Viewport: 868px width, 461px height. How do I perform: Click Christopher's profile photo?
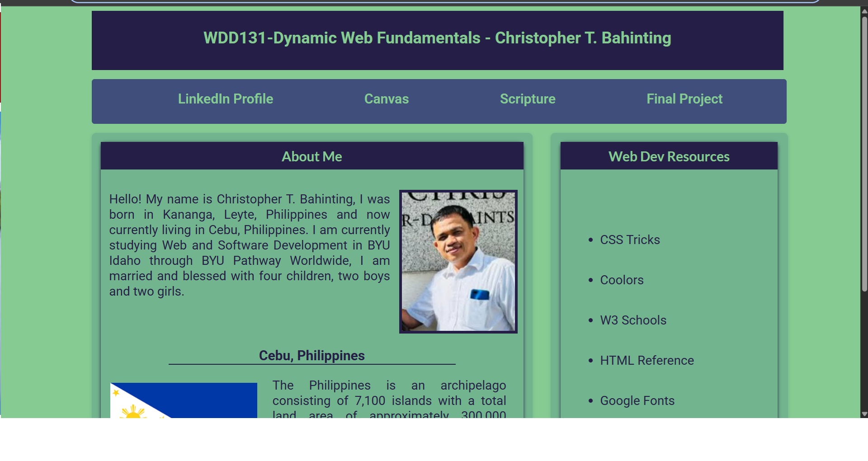(x=458, y=262)
